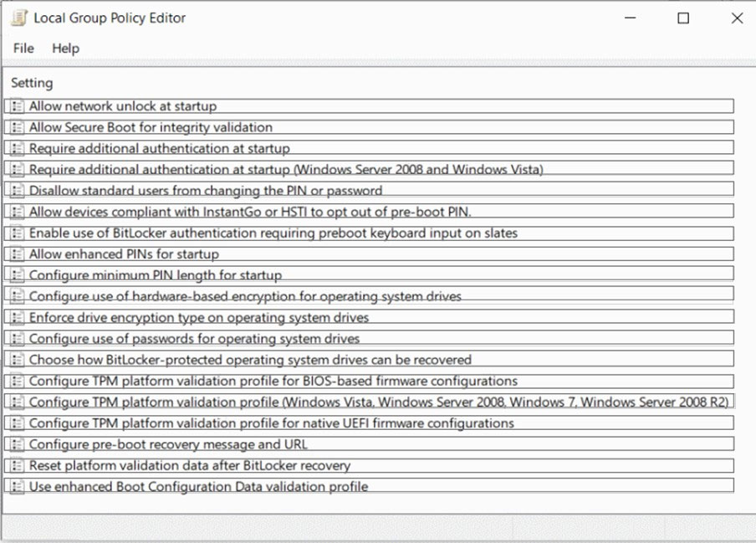The height and width of the screenshot is (543, 756).
Task: Select 'Allow network unlock at startup' setting
Action: pyautogui.click(x=370, y=106)
